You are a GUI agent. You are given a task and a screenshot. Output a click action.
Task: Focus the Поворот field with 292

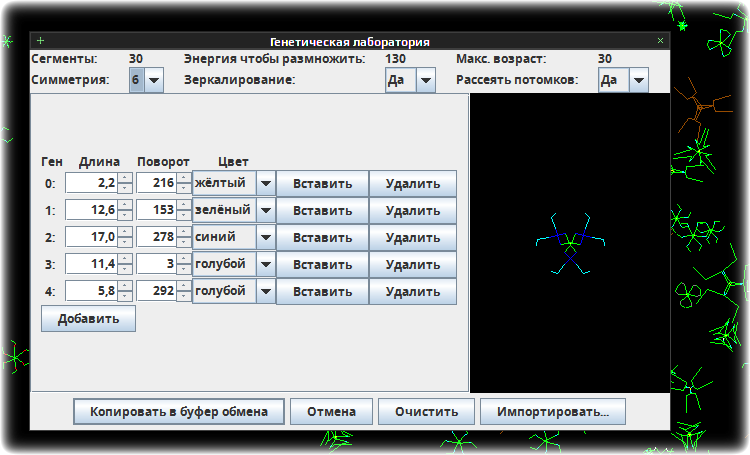157,291
